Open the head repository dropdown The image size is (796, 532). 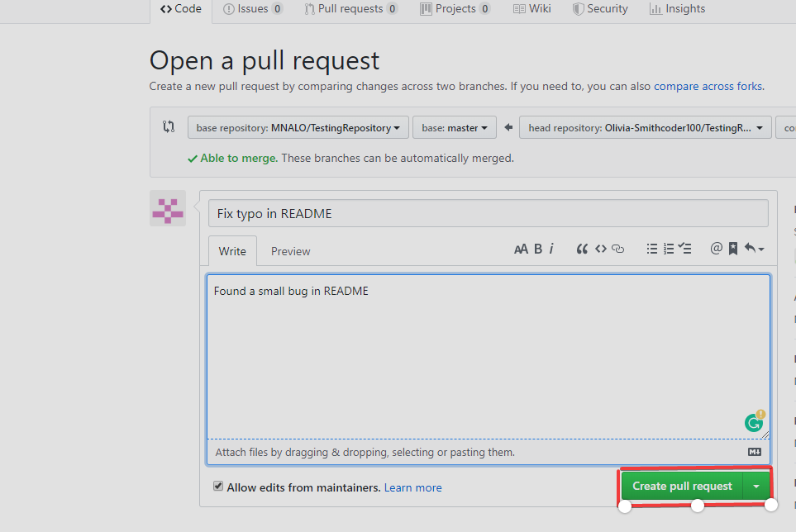coord(646,128)
